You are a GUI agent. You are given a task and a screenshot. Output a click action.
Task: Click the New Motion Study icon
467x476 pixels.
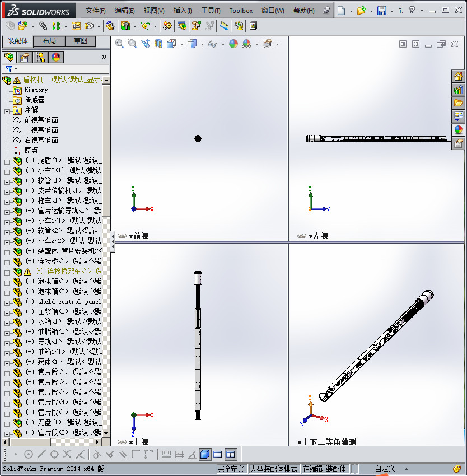tap(167, 26)
